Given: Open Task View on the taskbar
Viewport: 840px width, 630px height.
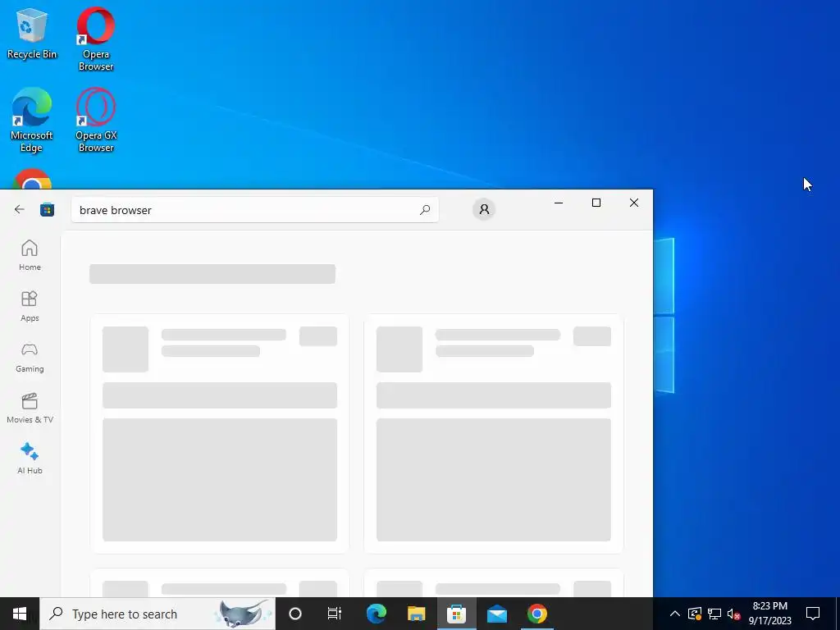Looking at the screenshot, I should point(335,614).
